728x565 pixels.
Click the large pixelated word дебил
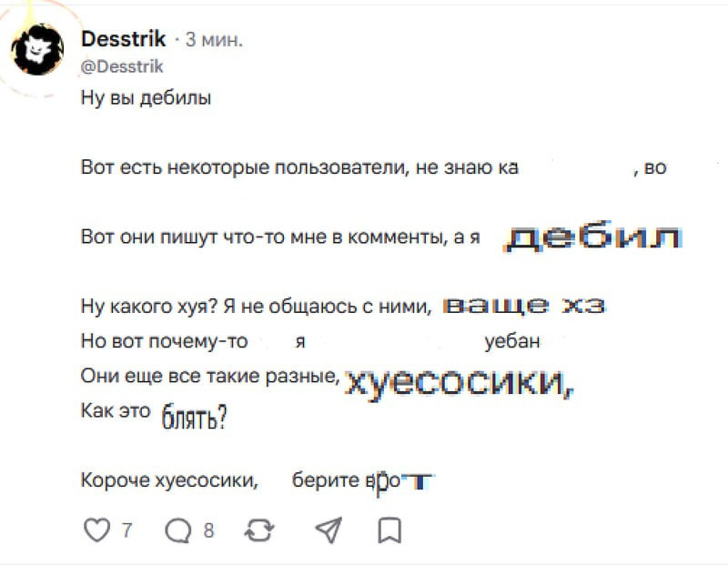tap(593, 237)
